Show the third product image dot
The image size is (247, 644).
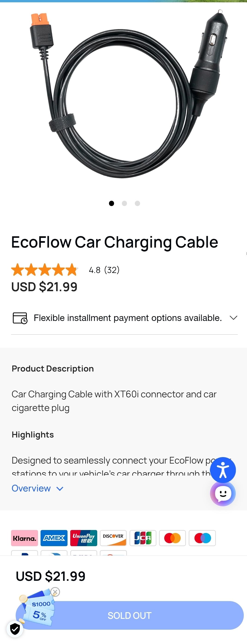(137, 203)
